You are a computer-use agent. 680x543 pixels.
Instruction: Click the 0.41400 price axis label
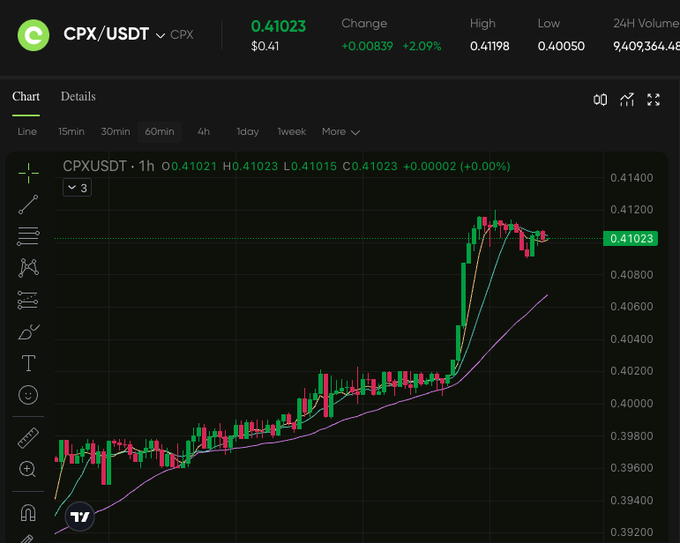(x=631, y=178)
